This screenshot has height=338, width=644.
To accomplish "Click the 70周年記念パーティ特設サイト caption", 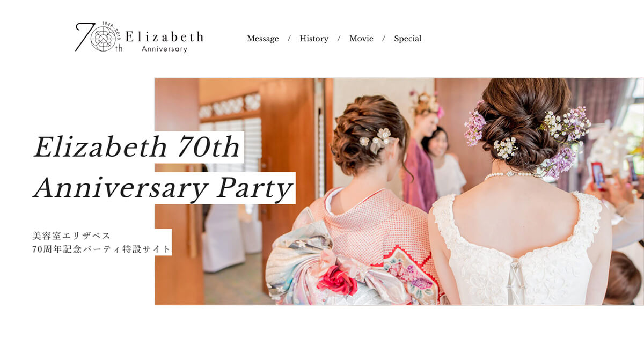I will point(101,249).
